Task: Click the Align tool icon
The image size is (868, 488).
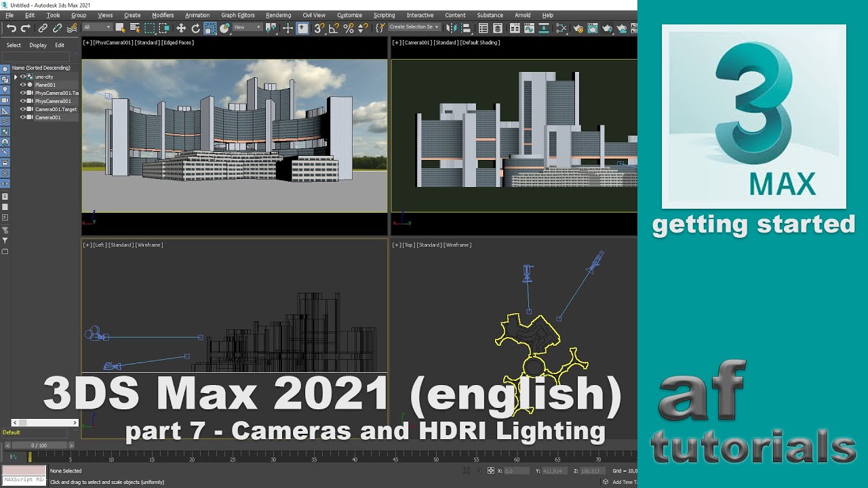Action: pyautogui.click(x=465, y=28)
